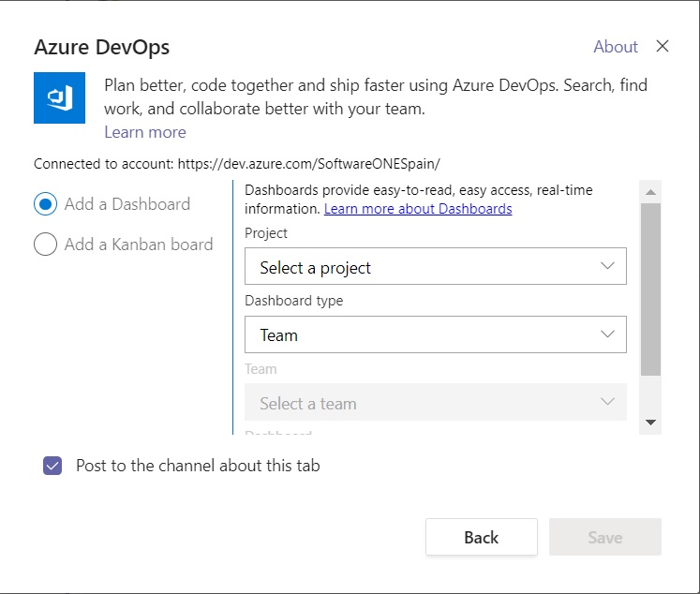Open the Select a team dropdown
This screenshot has width=700, height=594.
[x=435, y=403]
